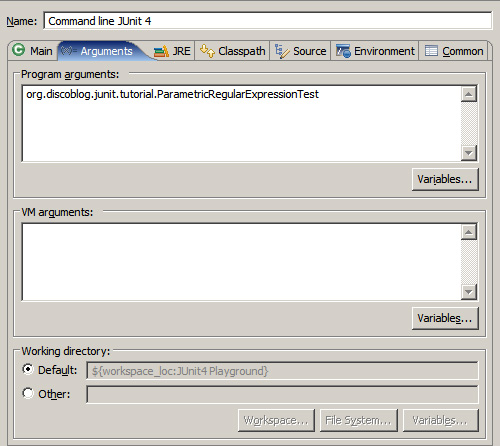Click down arrow of Program arguments scrollbar

(469, 153)
